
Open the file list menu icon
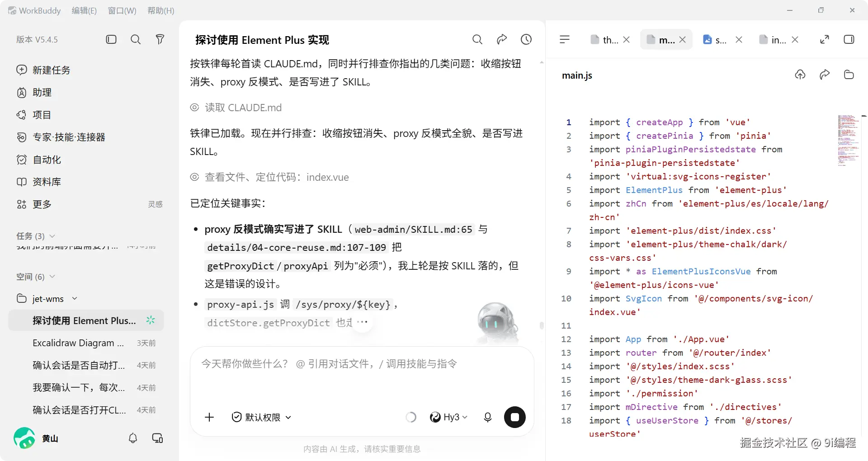click(x=565, y=39)
